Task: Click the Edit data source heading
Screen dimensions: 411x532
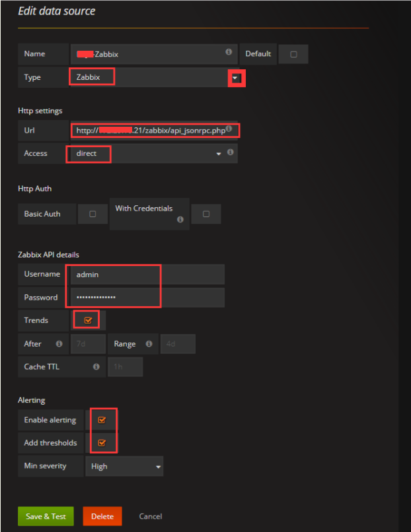Action: click(x=56, y=11)
